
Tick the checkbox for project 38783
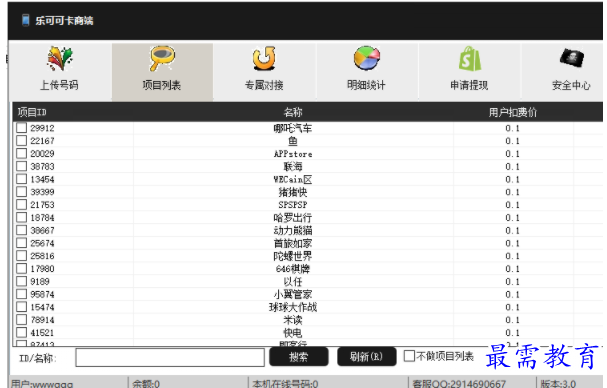[22, 166]
